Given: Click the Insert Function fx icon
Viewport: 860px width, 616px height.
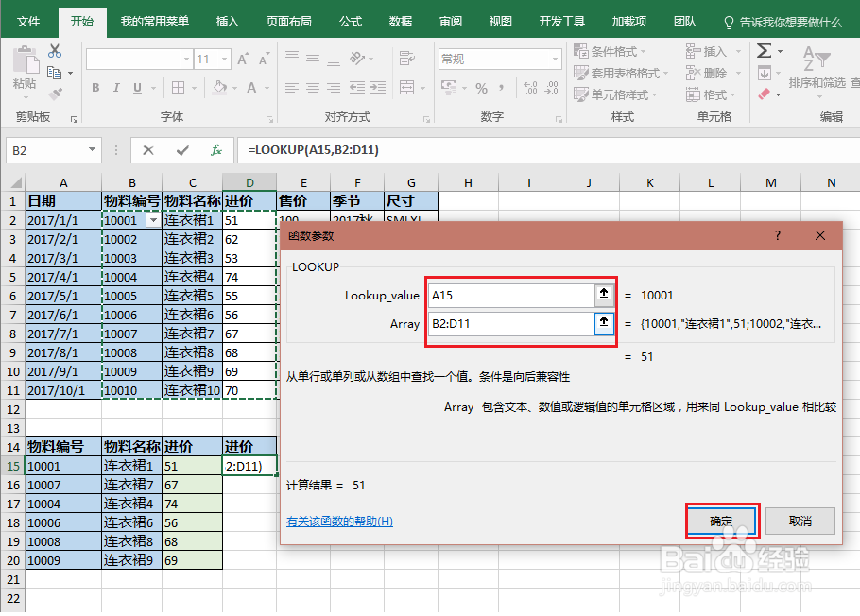Looking at the screenshot, I should point(215,149).
